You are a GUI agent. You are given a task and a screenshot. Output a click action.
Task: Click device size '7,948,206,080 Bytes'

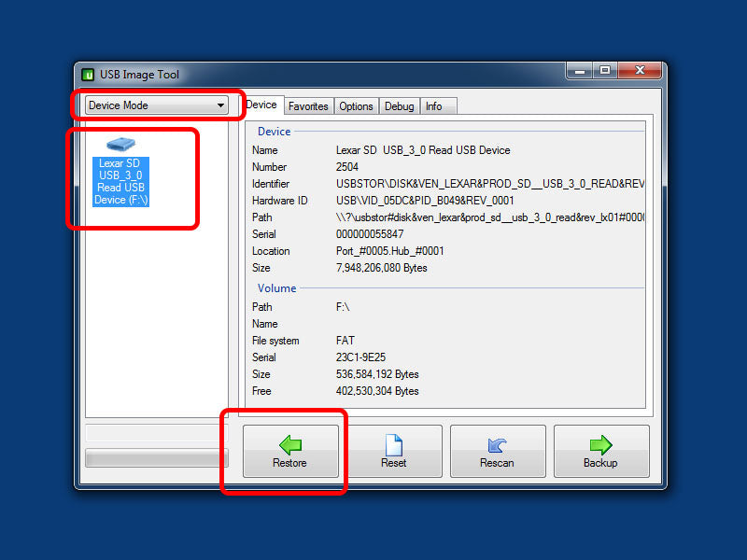pos(382,268)
